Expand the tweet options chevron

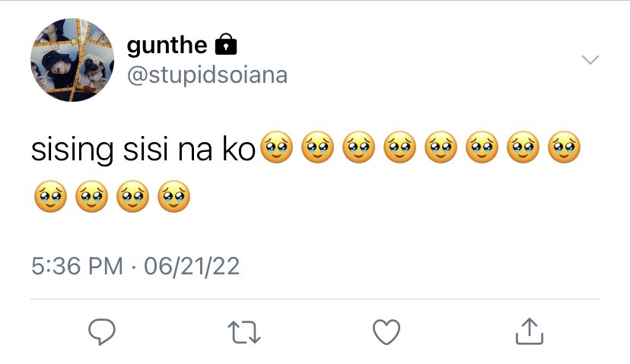point(590,60)
